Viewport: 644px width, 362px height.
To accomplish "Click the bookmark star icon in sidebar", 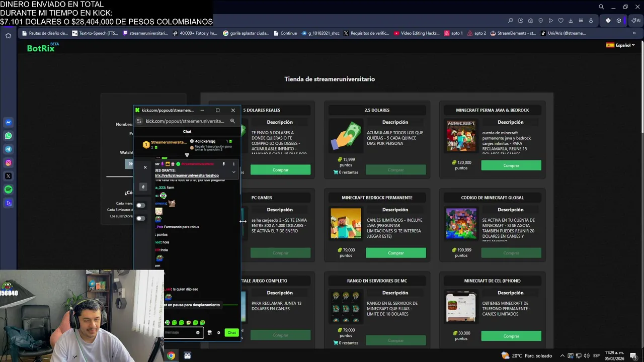I will pos(8,36).
